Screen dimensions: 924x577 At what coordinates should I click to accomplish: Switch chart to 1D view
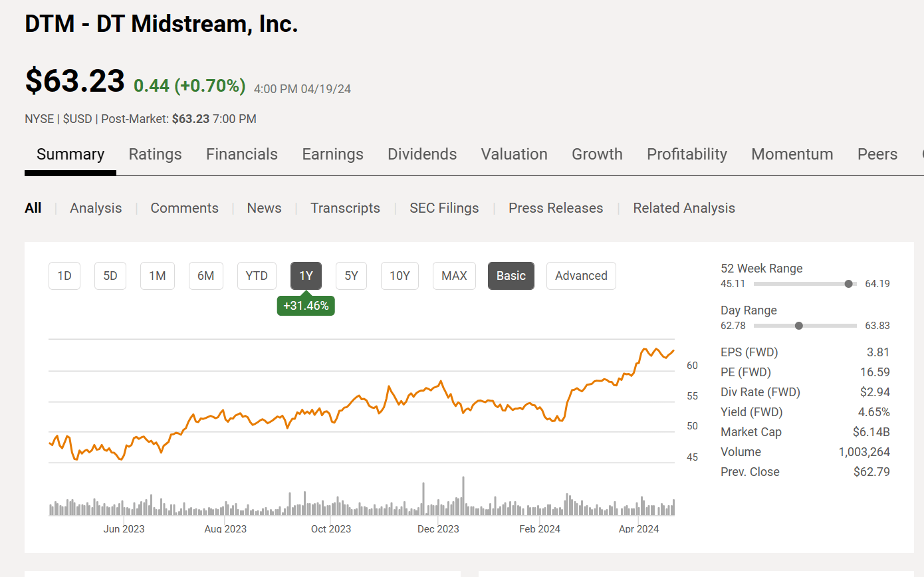[x=64, y=275]
